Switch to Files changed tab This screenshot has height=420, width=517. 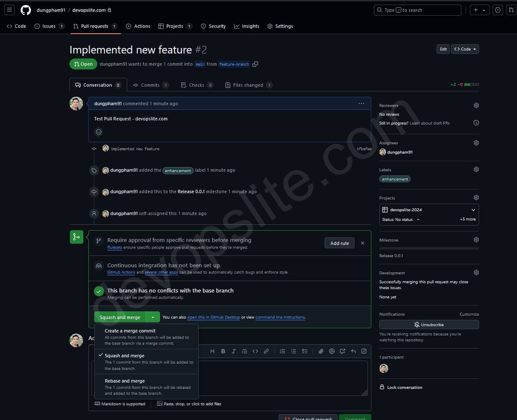(x=248, y=85)
